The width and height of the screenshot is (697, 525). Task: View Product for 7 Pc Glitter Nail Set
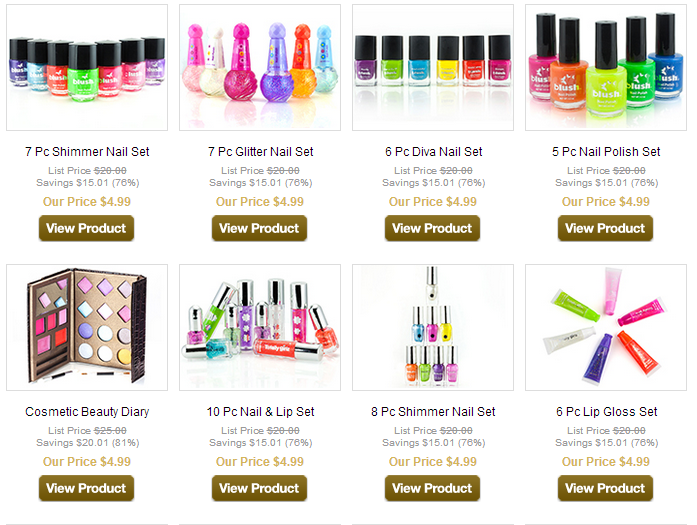(259, 228)
